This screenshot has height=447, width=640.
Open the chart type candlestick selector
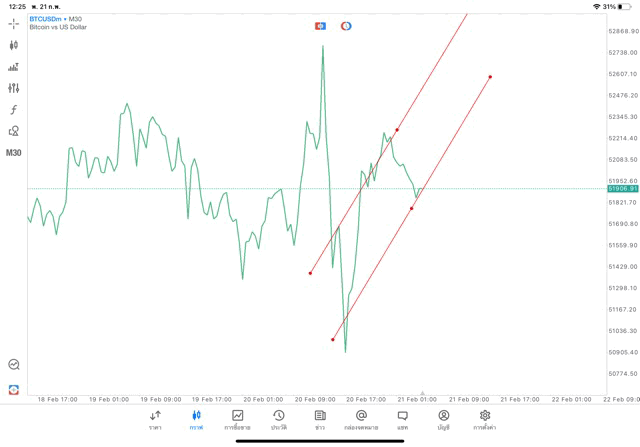tap(13, 45)
